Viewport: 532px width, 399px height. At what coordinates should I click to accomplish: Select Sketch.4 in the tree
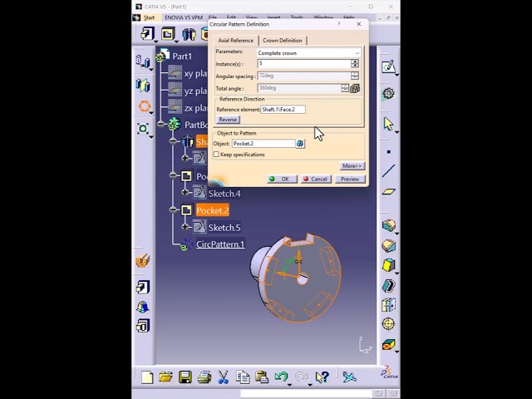click(x=224, y=194)
